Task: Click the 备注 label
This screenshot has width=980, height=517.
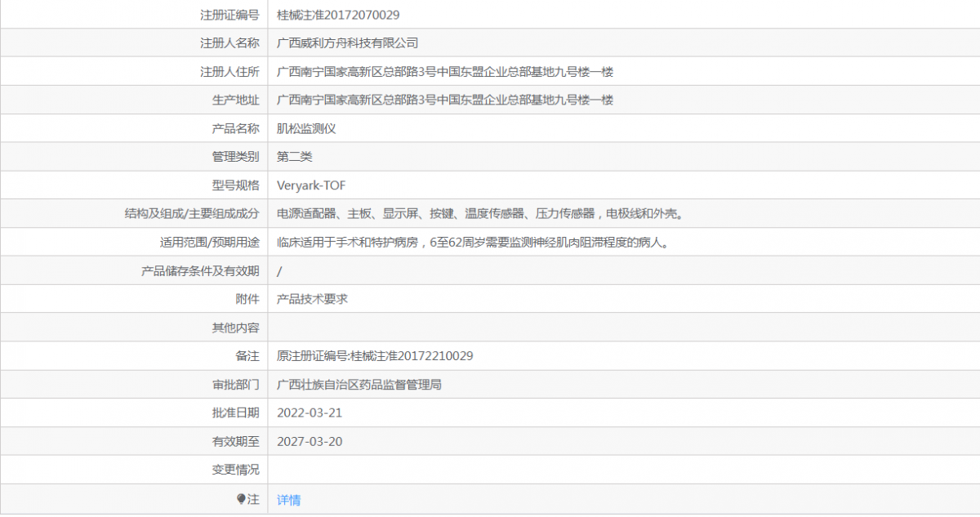Action: coord(247,356)
